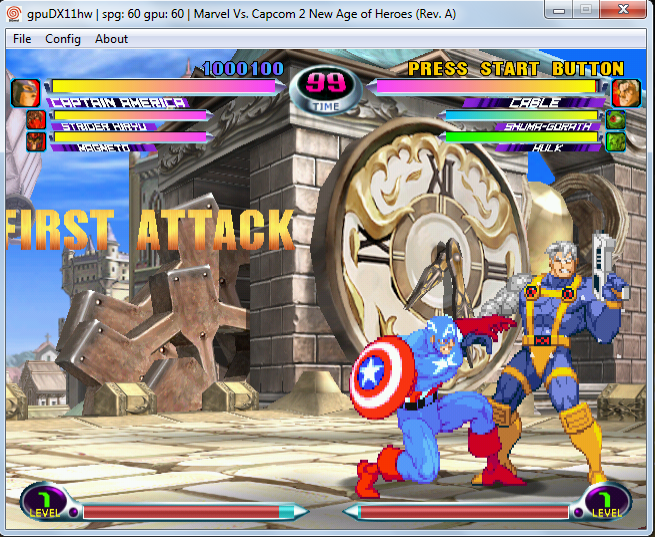Open the About menu

[x=111, y=39]
